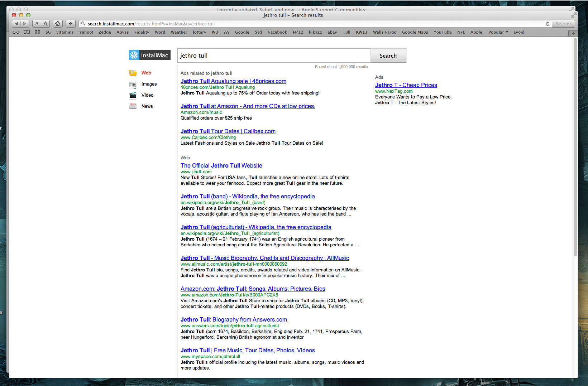Open the Facebook bookmark

coord(277,32)
